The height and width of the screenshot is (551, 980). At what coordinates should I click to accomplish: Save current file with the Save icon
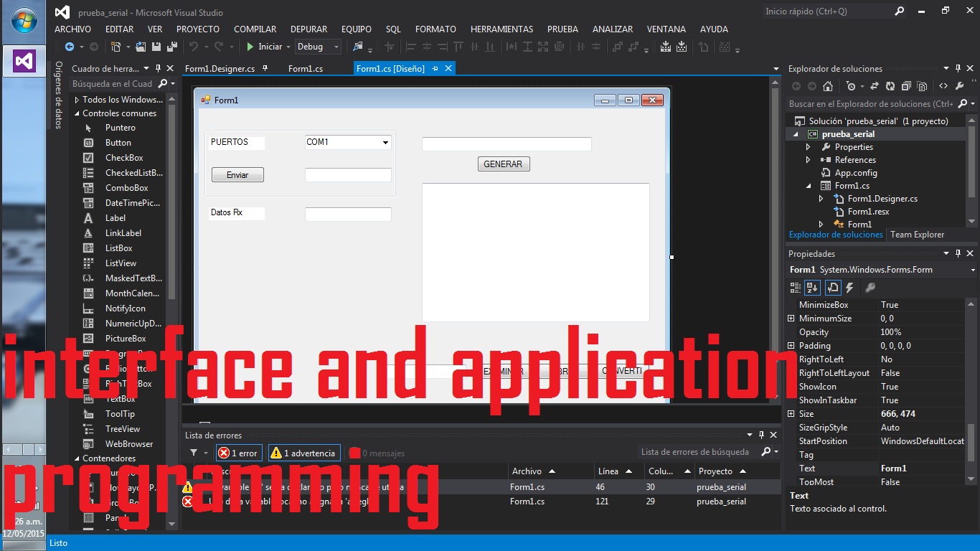(156, 47)
